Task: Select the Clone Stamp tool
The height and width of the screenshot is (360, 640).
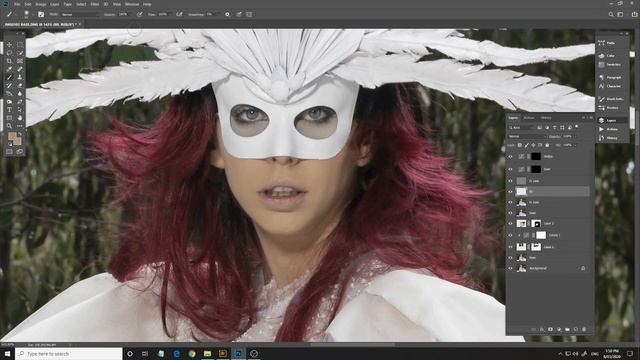Action: pos(20,78)
